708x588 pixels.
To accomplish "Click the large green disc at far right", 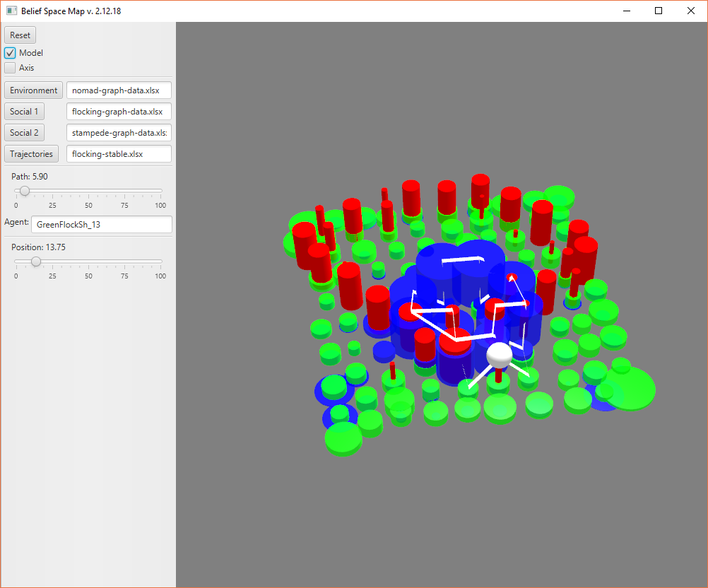I will point(631,388).
